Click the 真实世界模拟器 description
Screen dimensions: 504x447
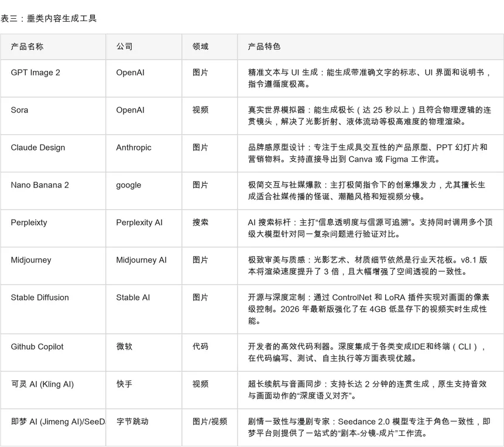coord(369,116)
